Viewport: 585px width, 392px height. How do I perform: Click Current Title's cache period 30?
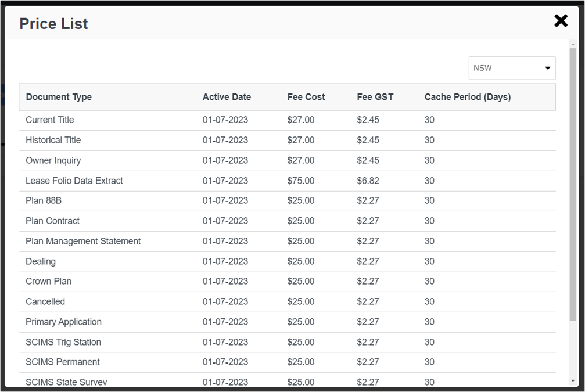point(429,120)
